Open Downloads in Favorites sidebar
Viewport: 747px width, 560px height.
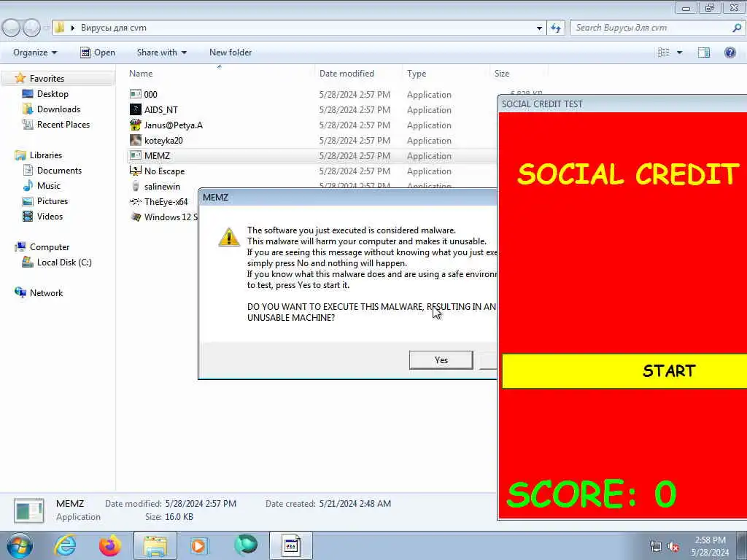click(x=58, y=109)
